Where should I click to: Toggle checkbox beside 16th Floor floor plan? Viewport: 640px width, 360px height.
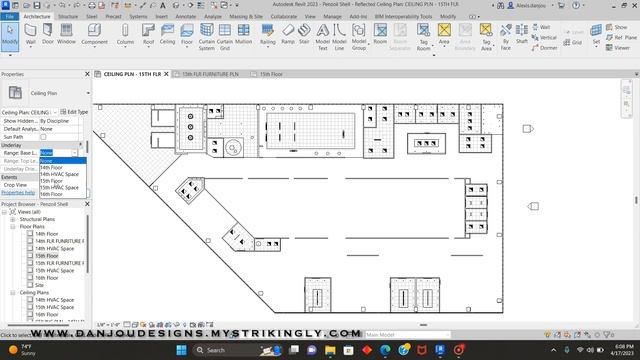point(30,278)
